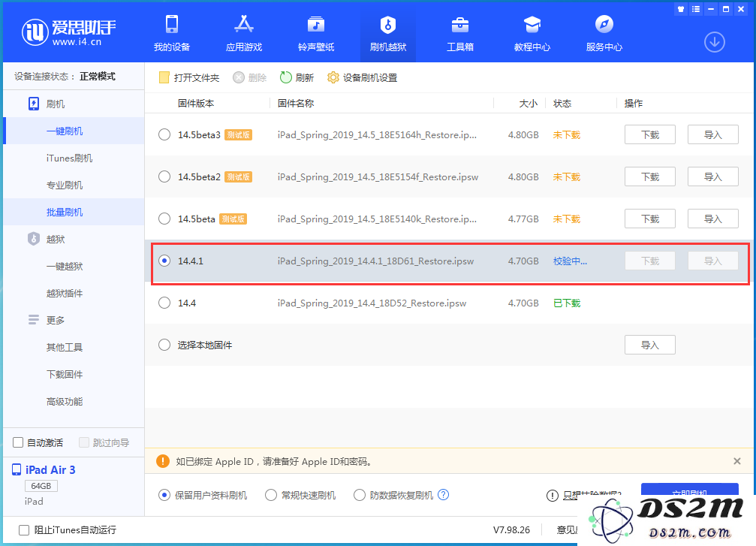Switch to the 刷机越狱 tab
Image resolution: width=756 pixels, height=546 pixels.
click(x=388, y=33)
